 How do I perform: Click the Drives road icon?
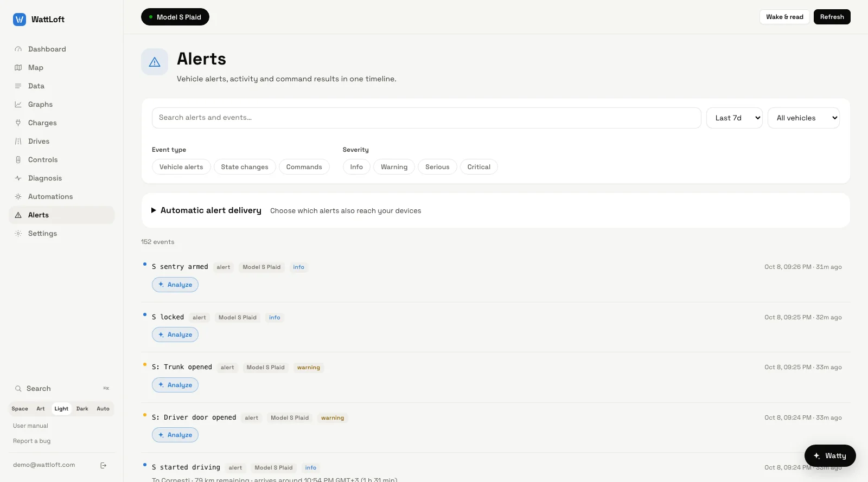18,142
